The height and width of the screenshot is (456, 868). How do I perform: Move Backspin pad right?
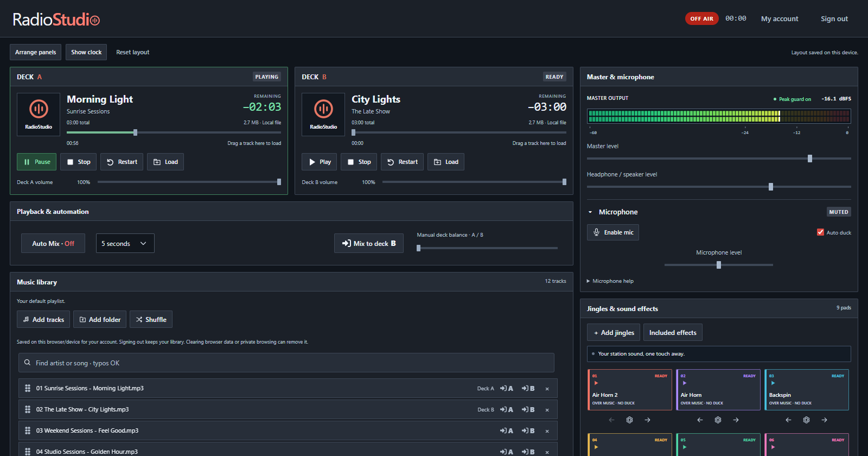coord(825,420)
